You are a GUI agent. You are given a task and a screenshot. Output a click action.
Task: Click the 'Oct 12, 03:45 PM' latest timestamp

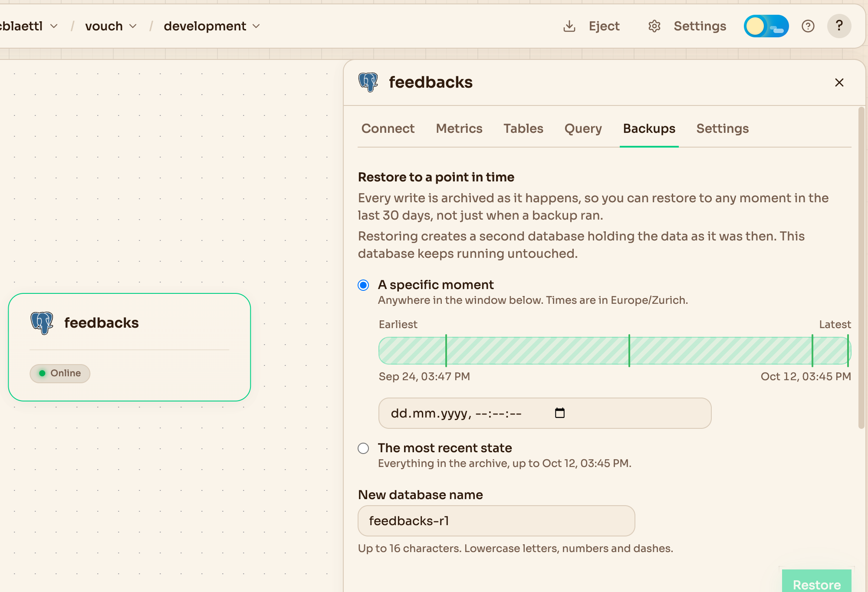coord(806,376)
